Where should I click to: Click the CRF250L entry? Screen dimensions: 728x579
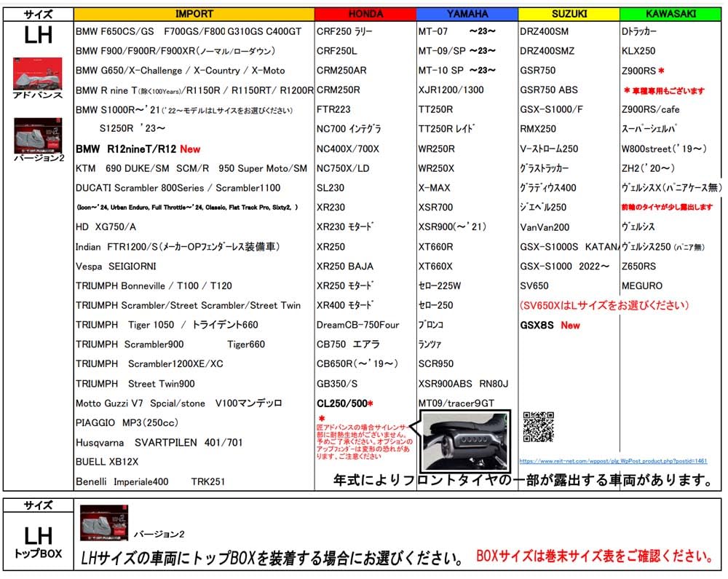pos(336,50)
